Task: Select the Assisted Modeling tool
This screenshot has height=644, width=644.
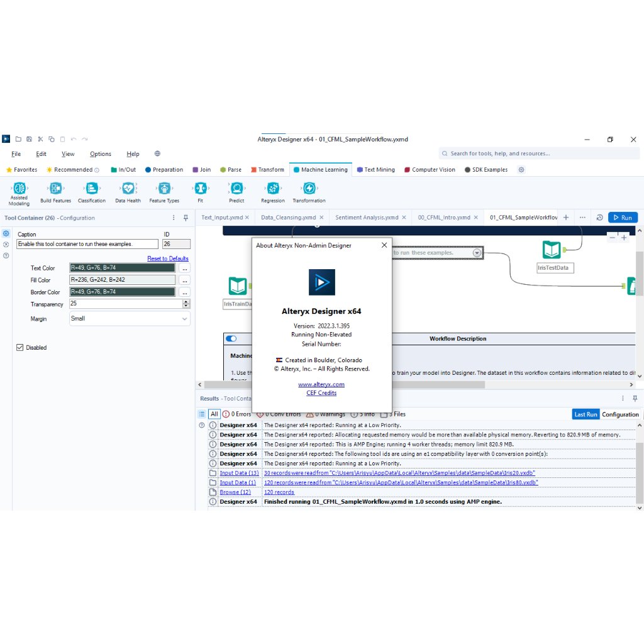Action: coord(19,194)
